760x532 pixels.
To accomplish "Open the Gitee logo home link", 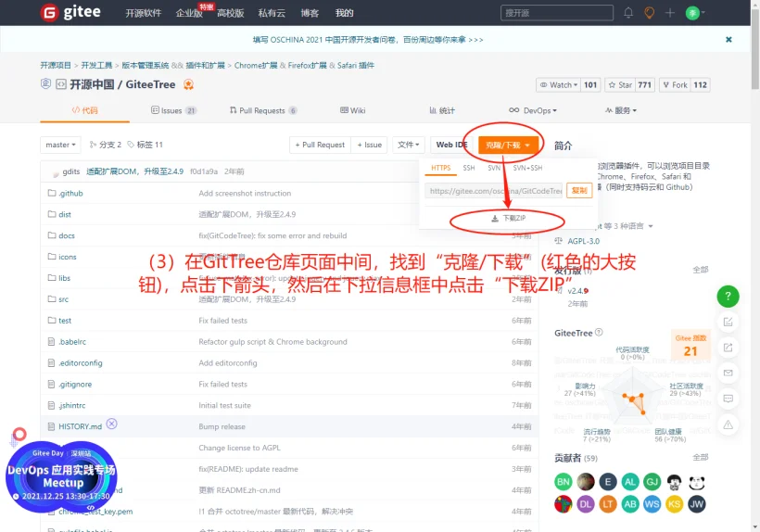I will [70, 12].
